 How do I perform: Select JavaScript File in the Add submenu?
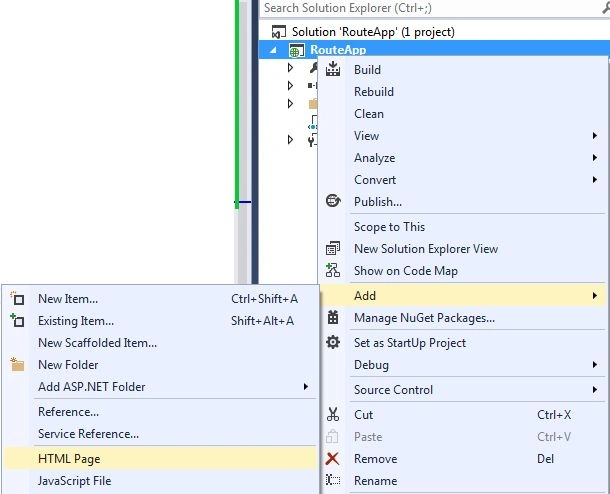pyautogui.click(x=160, y=481)
